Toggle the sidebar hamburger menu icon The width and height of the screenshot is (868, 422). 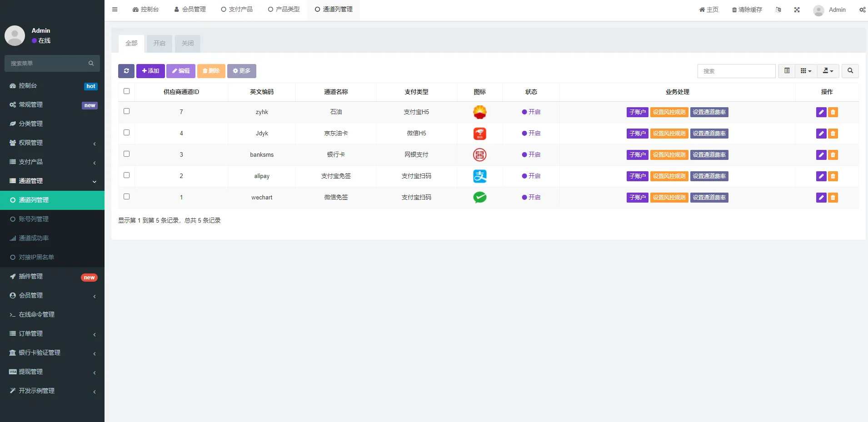click(x=115, y=9)
